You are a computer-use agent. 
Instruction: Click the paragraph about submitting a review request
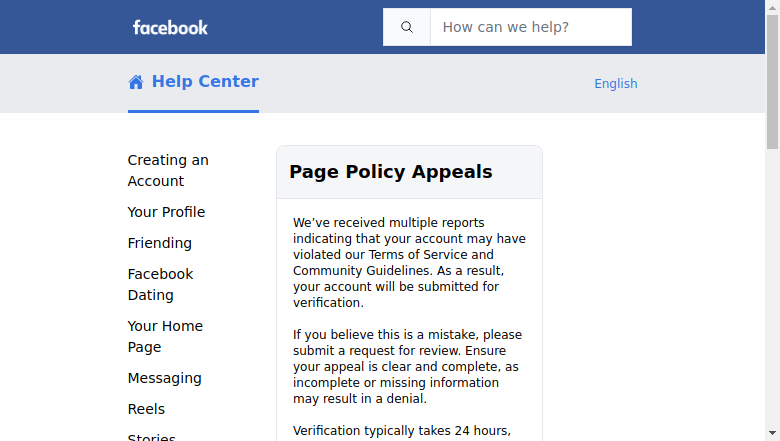[407, 366]
